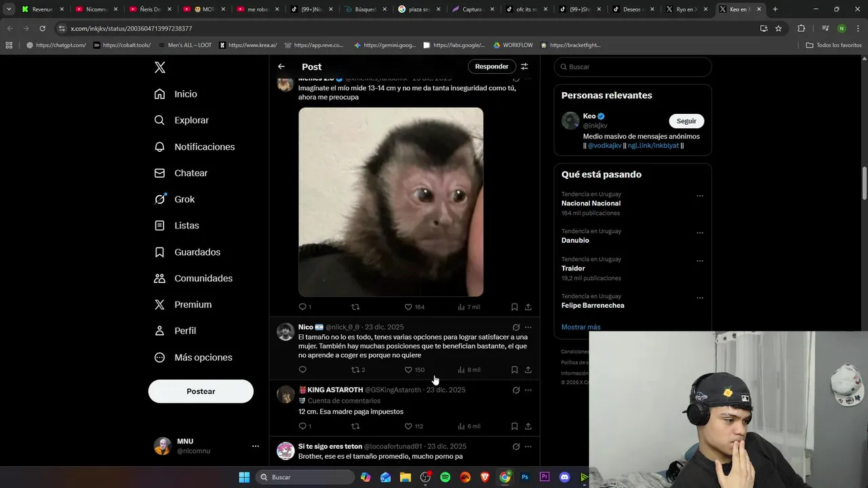868x488 pixels.
Task: Open Explorar in sidebar
Action: click(x=181, y=120)
